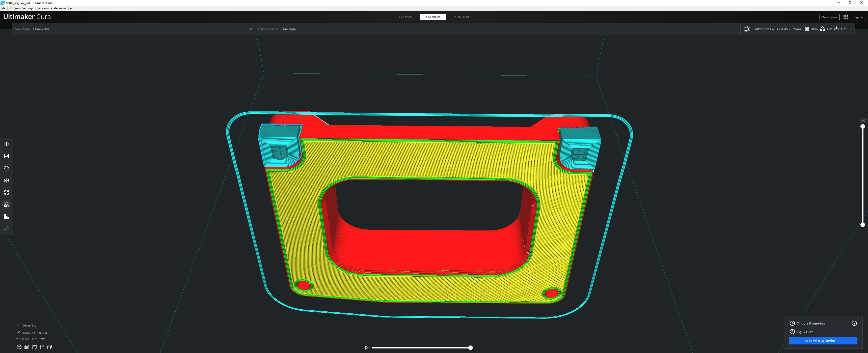Click the Sign in button
This screenshot has height=353, width=868.
point(858,17)
